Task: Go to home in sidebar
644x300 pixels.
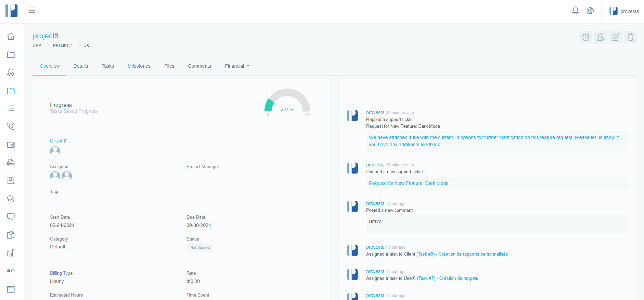Action: pyautogui.click(x=11, y=36)
